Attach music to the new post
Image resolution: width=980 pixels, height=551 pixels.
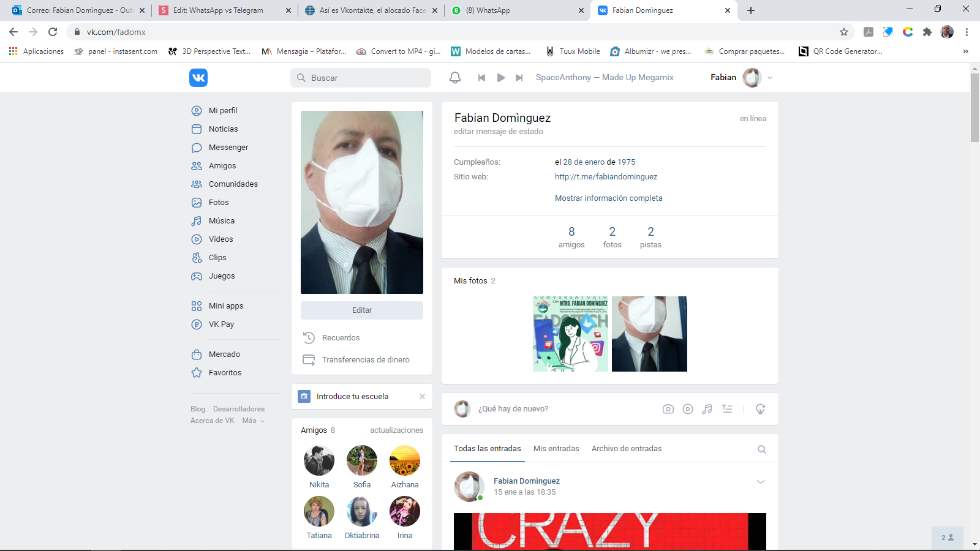pos(707,409)
